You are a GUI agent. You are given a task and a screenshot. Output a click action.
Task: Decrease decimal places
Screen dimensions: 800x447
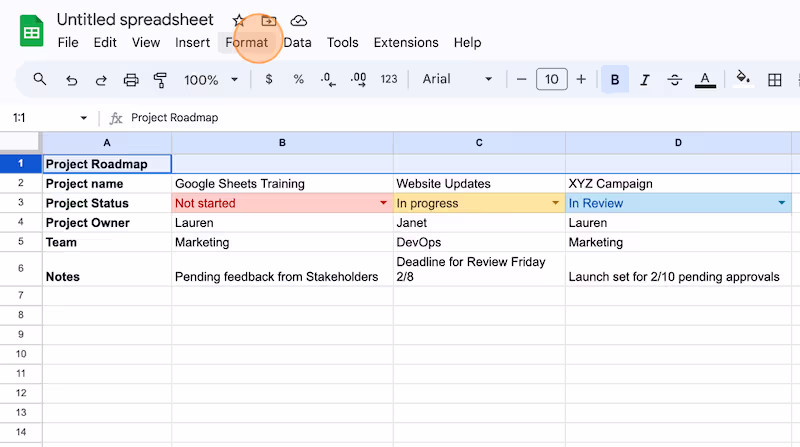[x=328, y=80]
